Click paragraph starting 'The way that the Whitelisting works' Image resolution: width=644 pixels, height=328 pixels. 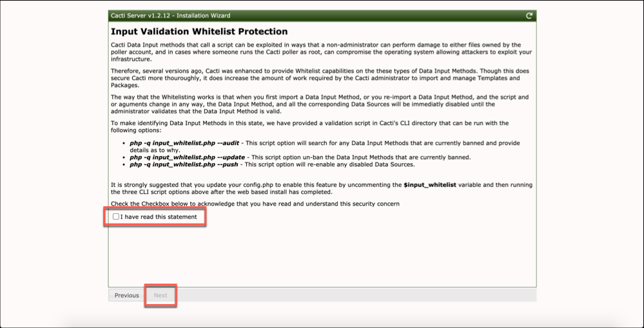(320, 104)
